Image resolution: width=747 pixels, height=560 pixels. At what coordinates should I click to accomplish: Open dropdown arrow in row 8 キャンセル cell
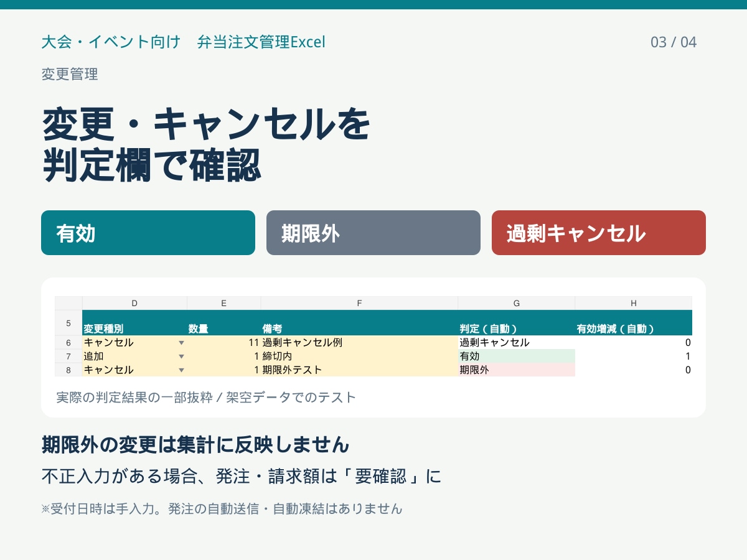click(181, 370)
